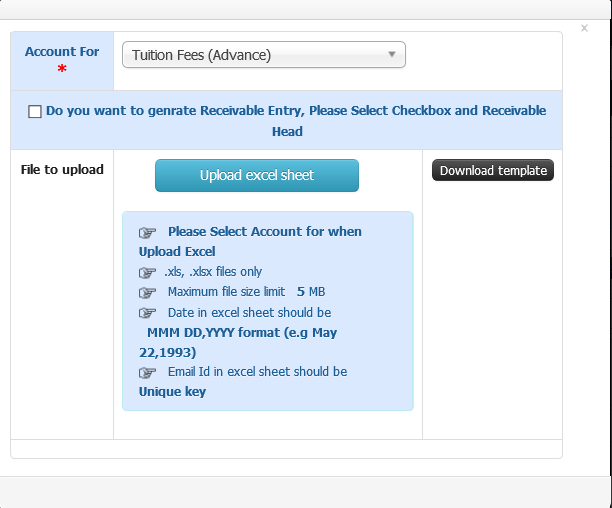Click the Account For field label
The width and height of the screenshot is (612, 508).
[62, 52]
